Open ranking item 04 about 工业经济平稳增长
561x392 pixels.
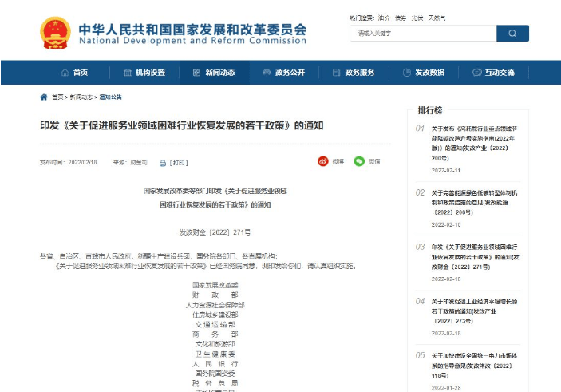(475, 311)
